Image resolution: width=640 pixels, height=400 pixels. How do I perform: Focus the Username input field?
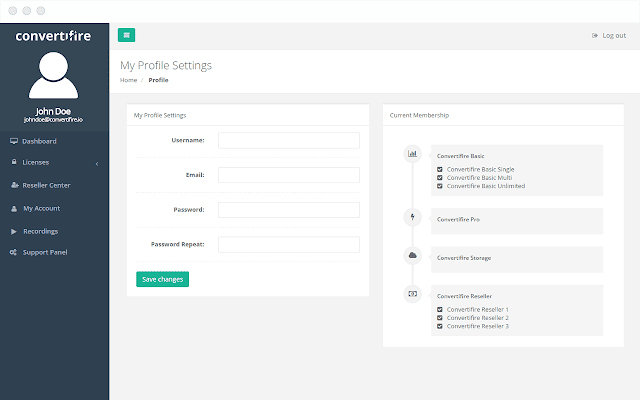click(x=289, y=140)
